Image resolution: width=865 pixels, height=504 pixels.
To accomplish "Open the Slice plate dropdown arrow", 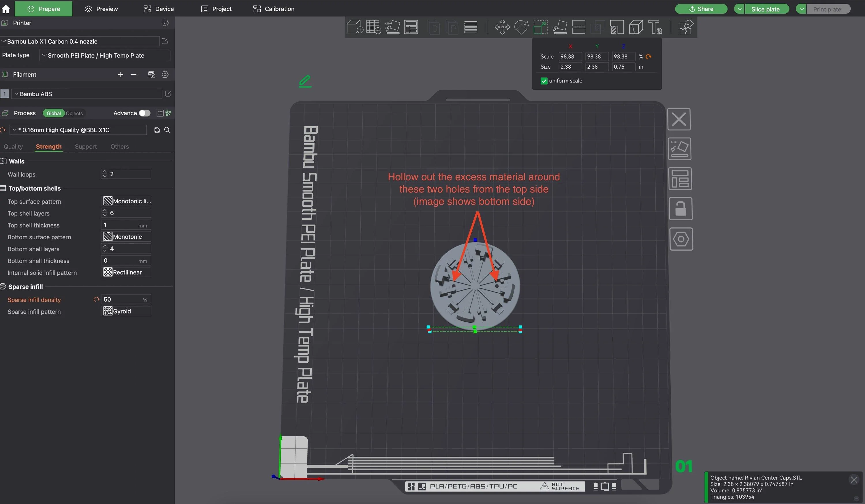I will click(739, 9).
